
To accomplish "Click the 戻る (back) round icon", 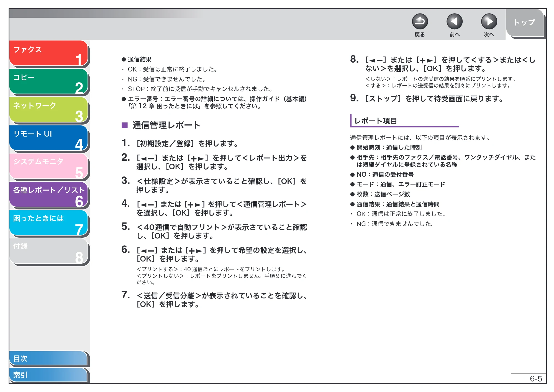I will (x=420, y=22).
